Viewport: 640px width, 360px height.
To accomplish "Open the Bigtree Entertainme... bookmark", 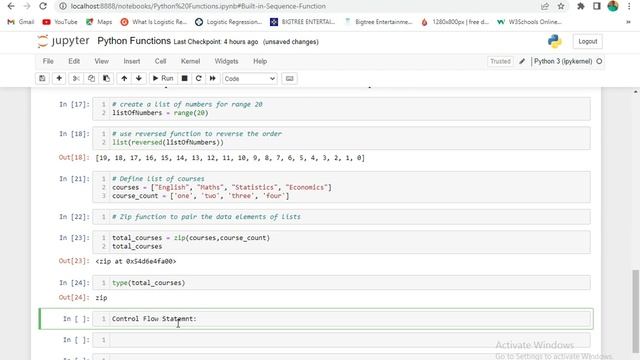I will tap(378, 22).
